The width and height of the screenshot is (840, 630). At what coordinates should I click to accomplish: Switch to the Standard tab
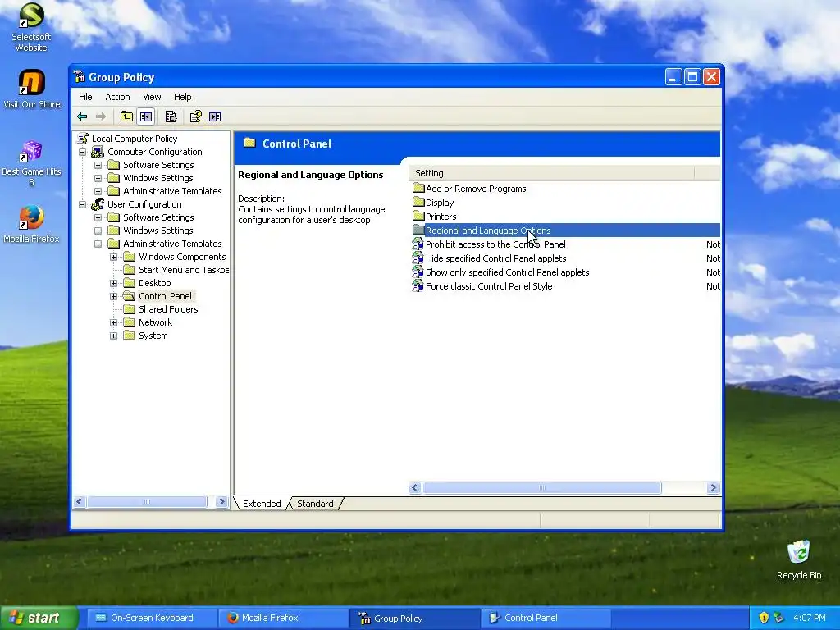click(x=315, y=504)
